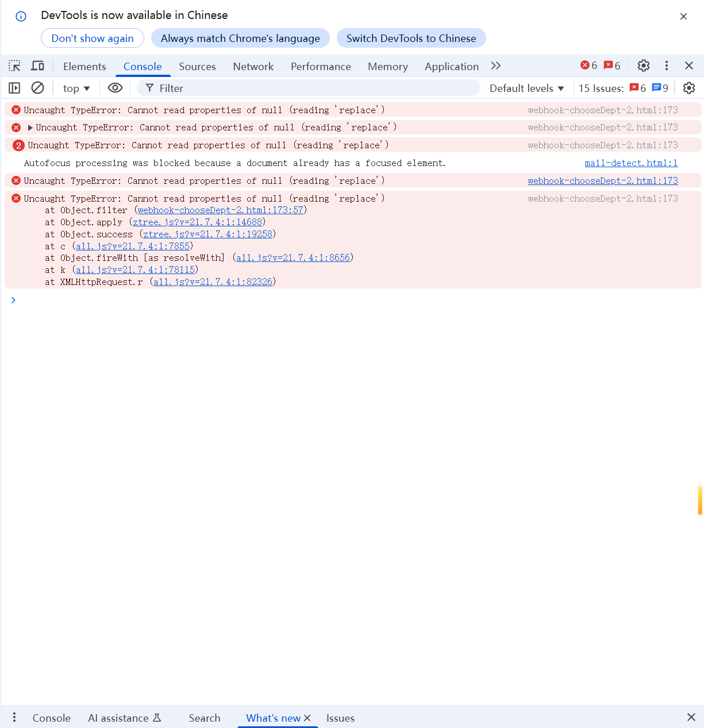Image resolution: width=704 pixels, height=728 pixels.
Task: Select the drawer Search tab
Action: pyautogui.click(x=205, y=718)
